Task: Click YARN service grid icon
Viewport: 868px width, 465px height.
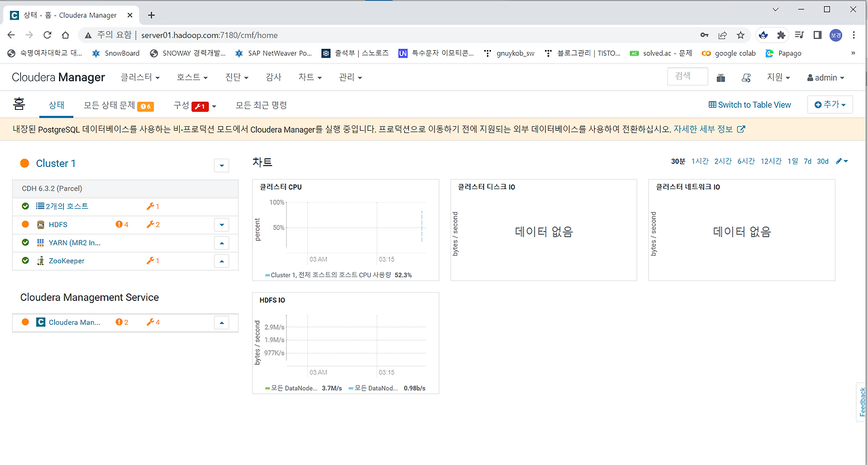Action: [x=41, y=243]
